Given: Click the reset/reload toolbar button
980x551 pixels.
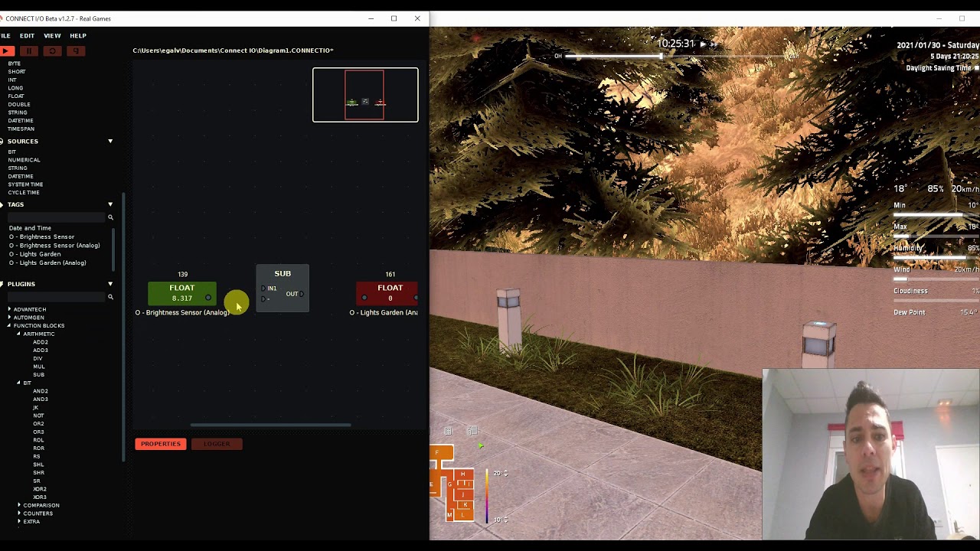Looking at the screenshot, I should (x=52, y=51).
